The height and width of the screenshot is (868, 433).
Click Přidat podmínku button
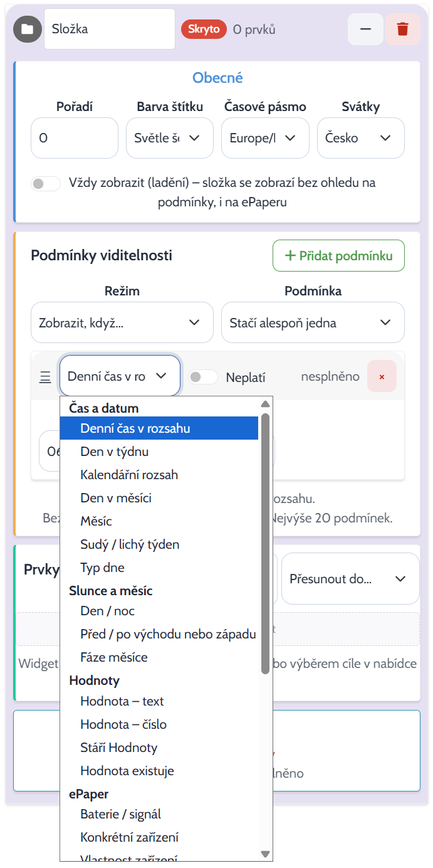tap(338, 255)
